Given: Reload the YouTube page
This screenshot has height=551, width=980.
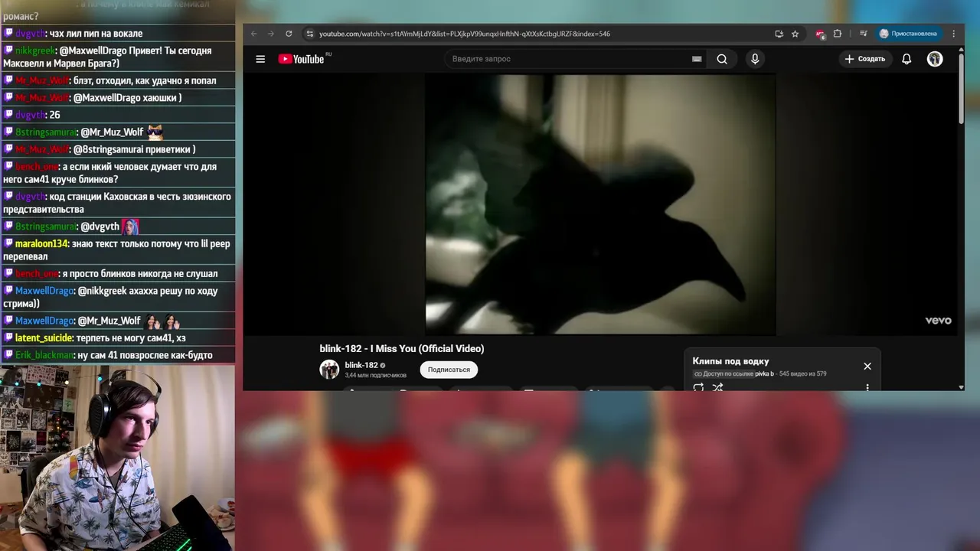Looking at the screenshot, I should 289,34.
